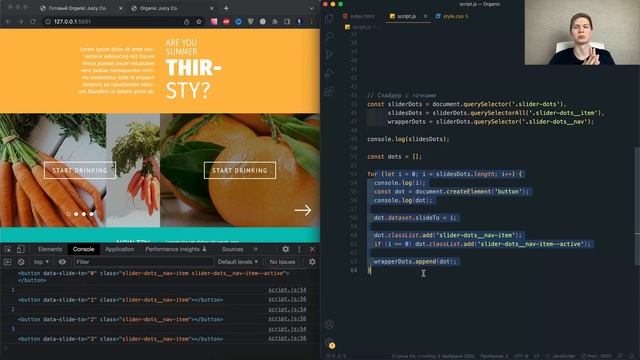Click the white next-slide arrow
The image size is (640, 360).
(x=302, y=210)
